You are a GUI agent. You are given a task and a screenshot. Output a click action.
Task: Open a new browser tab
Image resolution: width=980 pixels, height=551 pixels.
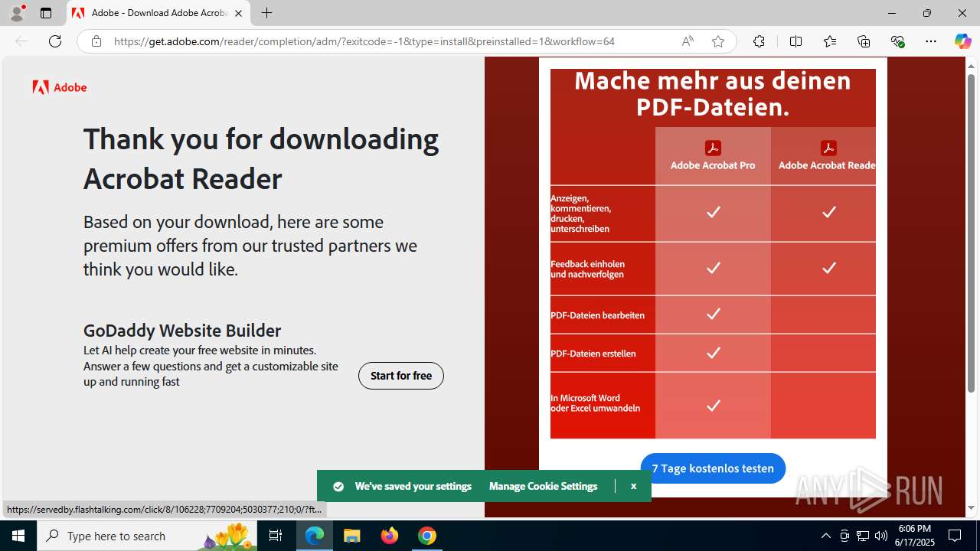(x=266, y=13)
